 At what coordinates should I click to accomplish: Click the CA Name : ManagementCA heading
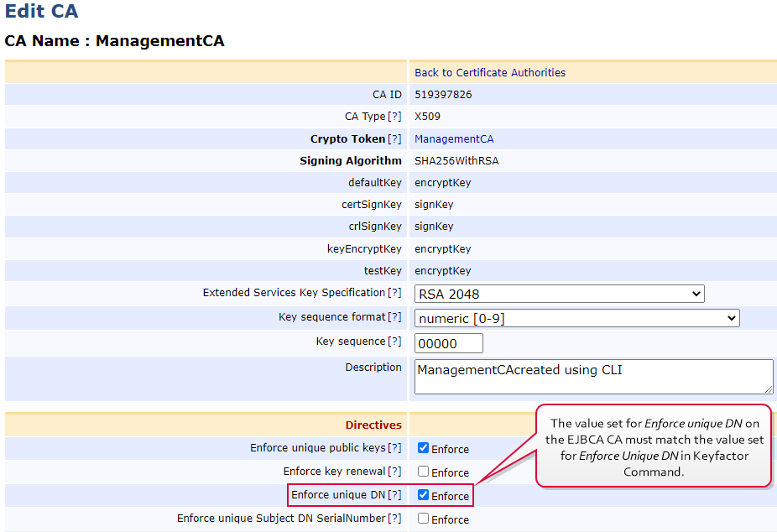114,40
